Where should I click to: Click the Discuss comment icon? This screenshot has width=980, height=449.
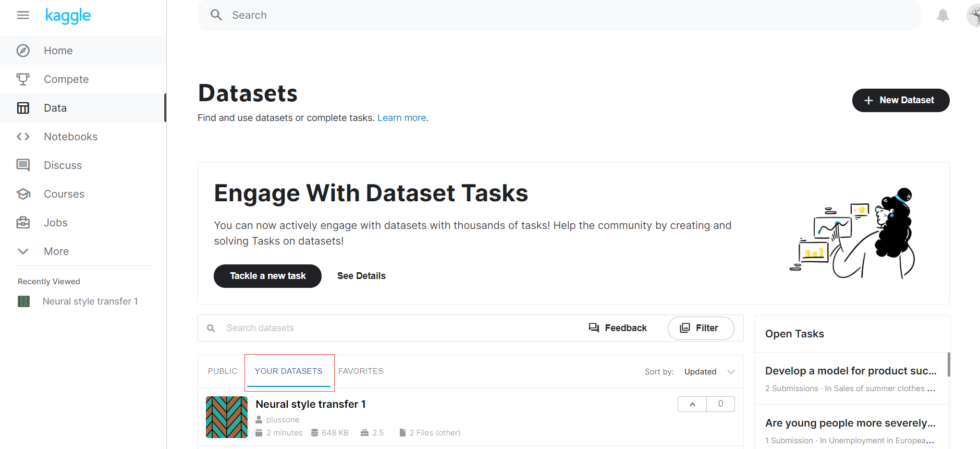pos(23,165)
